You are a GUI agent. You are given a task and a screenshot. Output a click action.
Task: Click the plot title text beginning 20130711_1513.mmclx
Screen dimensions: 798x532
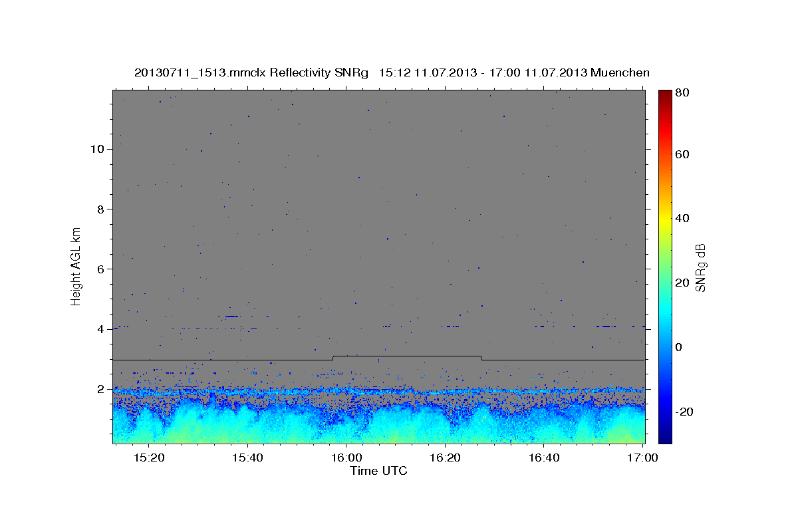(392, 72)
